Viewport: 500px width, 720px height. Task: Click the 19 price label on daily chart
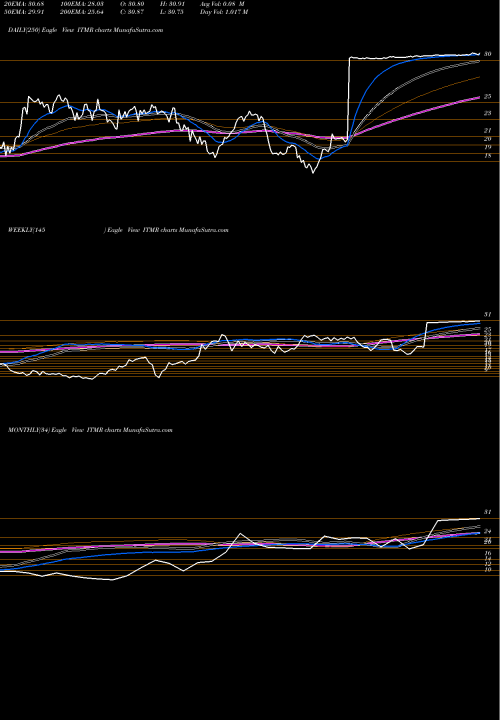click(488, 147)
